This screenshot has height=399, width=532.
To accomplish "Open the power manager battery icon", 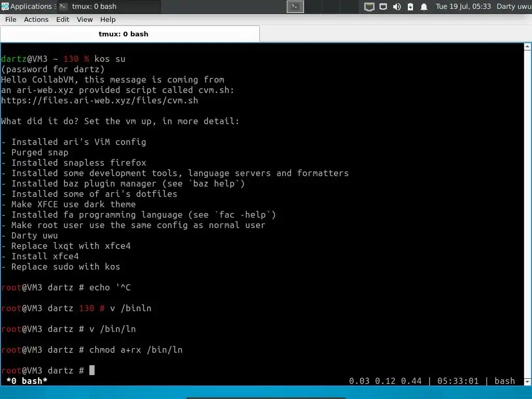I will click(410, 7).
